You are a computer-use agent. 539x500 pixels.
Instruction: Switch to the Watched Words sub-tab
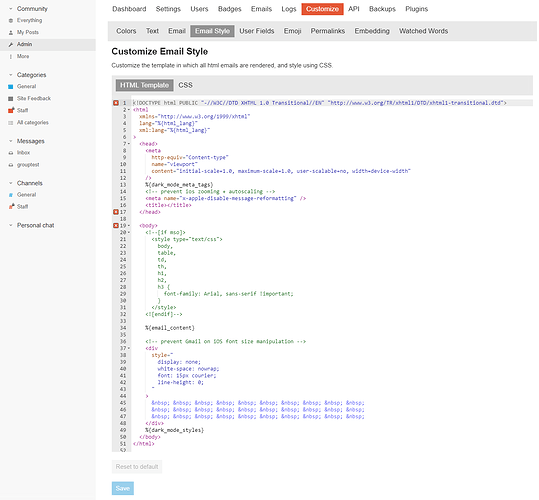pos(424,31)
